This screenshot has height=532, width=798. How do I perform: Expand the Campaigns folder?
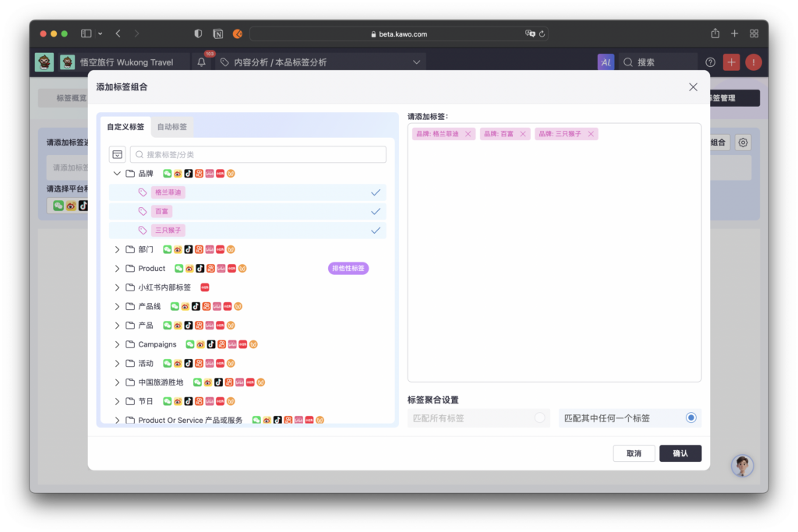pos(117,344)
